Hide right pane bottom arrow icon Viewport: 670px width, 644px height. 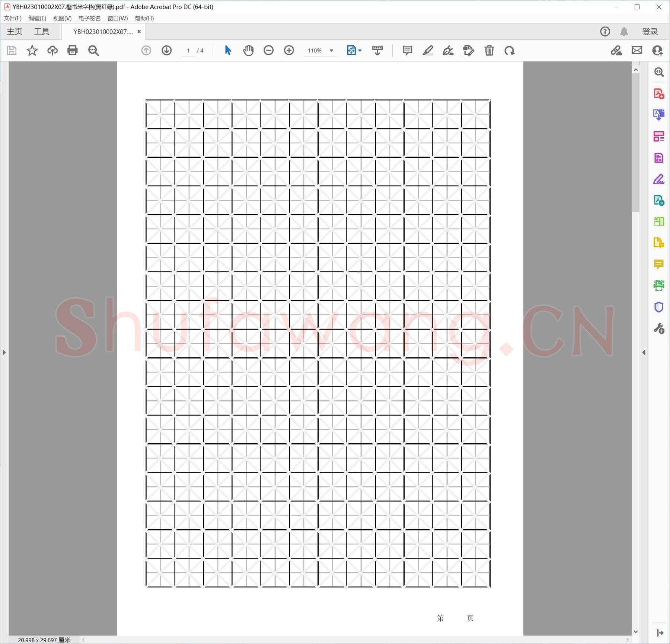[660, 633]
